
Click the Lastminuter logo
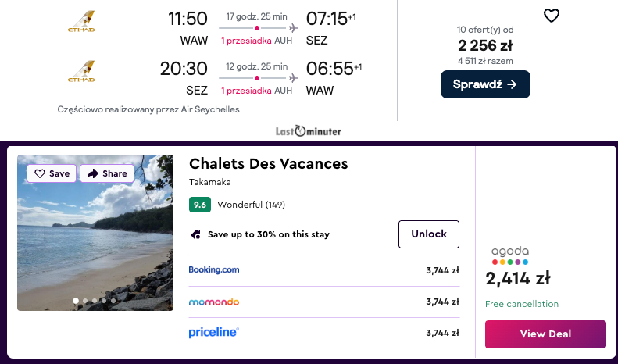[x=309, y=131]
